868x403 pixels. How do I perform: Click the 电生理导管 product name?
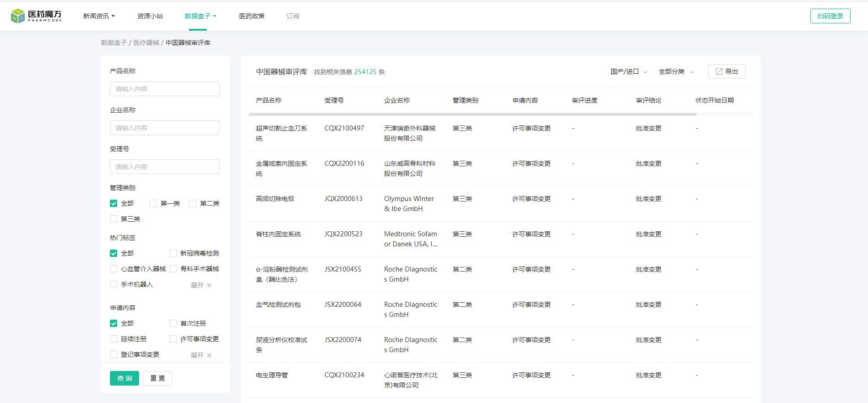click(x=272, y=375)
